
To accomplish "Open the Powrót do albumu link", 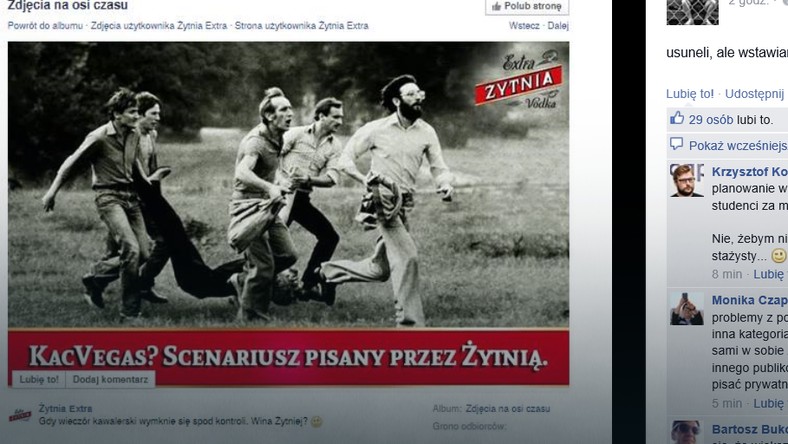I will (45, 26).
